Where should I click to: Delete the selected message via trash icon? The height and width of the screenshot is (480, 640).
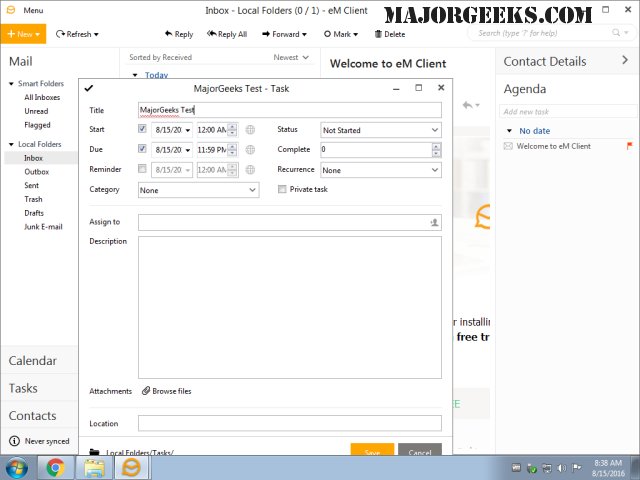tap(390, 34)
